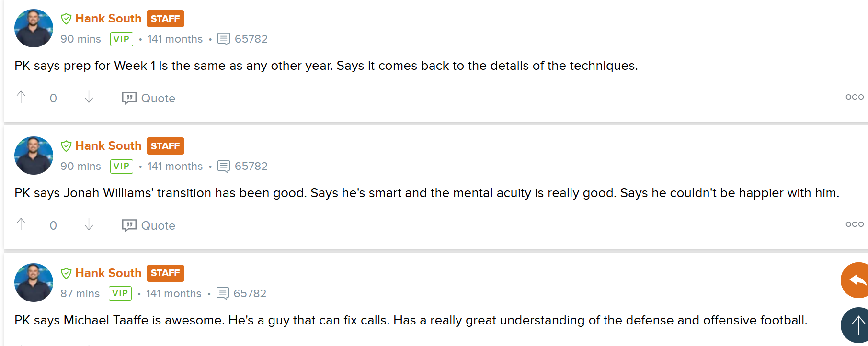Click the orange reply arrow button
This screenshot has width=868, height=346.
click(855, 280)
